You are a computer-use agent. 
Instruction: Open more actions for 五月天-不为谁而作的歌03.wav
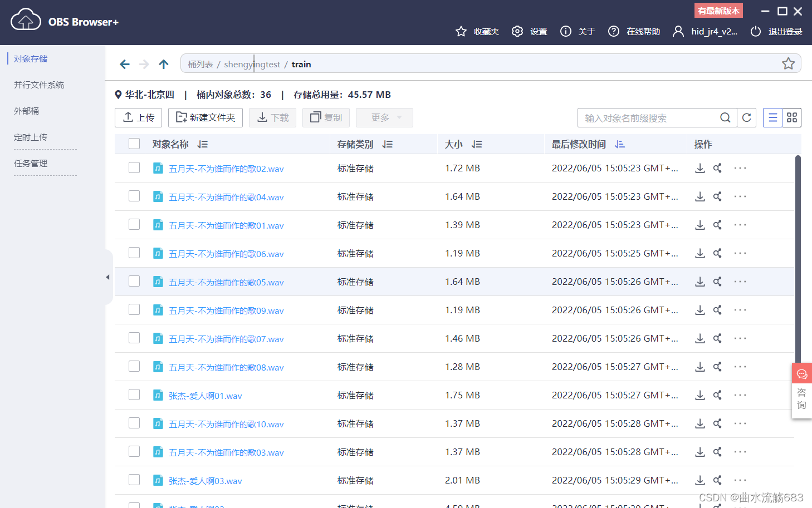pyautogui.click(x=740, y=452)
